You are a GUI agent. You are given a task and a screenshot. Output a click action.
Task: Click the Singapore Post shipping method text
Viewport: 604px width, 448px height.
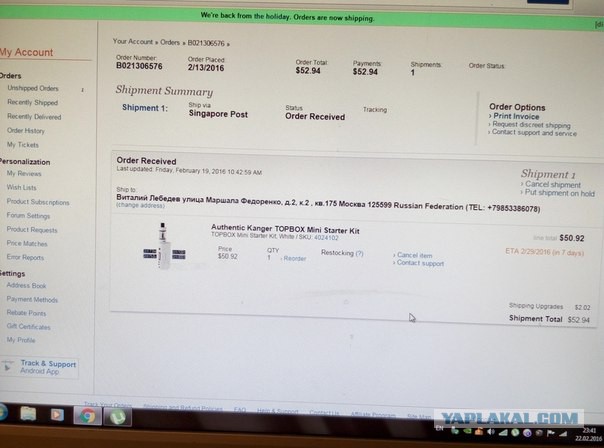tap(218, 114)
